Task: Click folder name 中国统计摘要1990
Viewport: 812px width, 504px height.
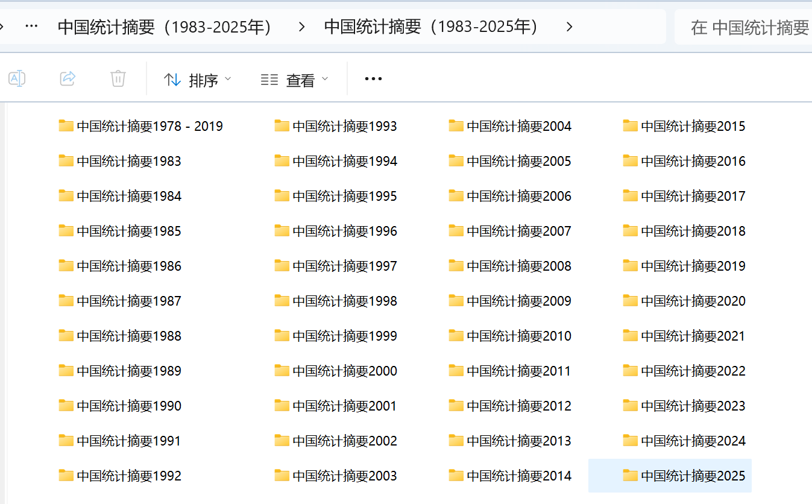Action: 129,406
